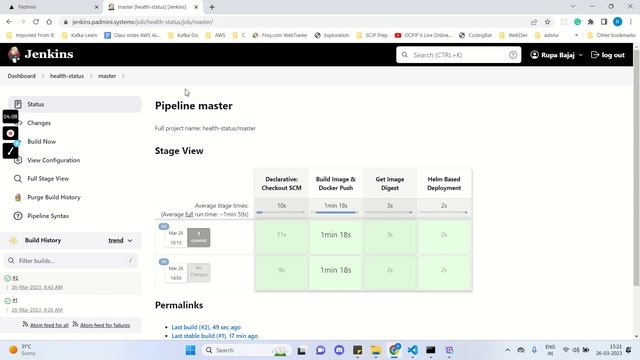This screenshot has height=360, width=640.
Task: Click the search help question icon
Action: click(x=513, y=55)
